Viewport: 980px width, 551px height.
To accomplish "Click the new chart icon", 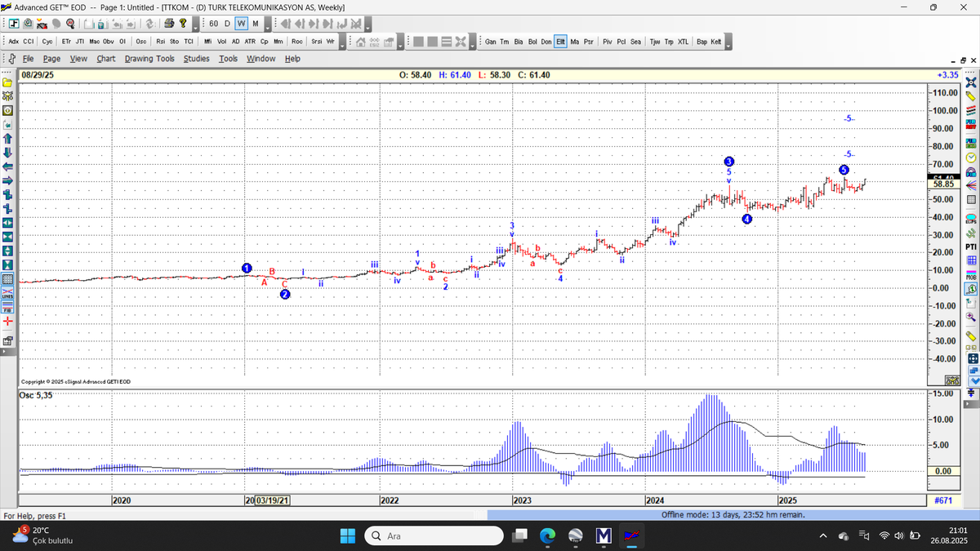I will click(x=14, y=23).
